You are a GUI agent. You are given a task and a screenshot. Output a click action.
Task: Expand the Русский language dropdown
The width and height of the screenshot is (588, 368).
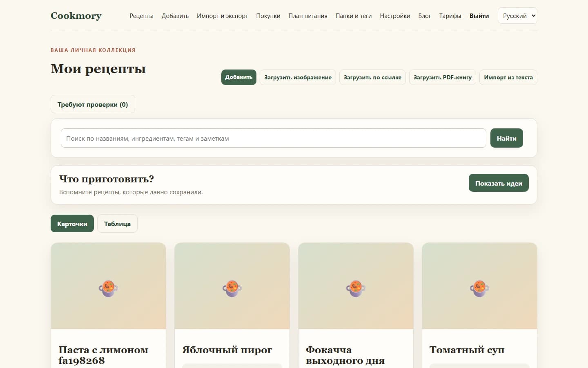point(517,16)
